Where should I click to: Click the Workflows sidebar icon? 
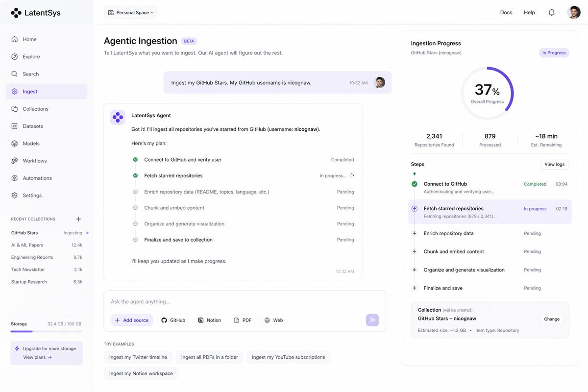(15, 161)
